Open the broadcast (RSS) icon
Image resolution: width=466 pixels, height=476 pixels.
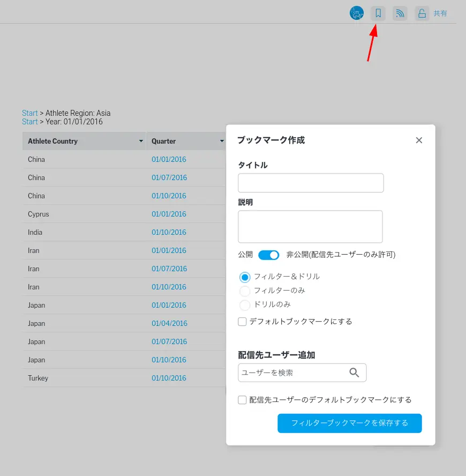point(400,13)
